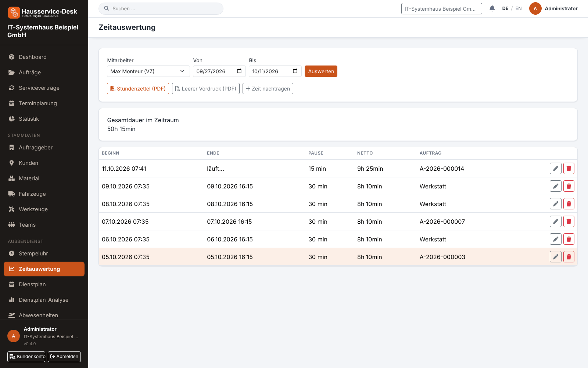Open calendar picker for Bis date
The width and height of the screenshot is (588, 368).
point(295,71)
